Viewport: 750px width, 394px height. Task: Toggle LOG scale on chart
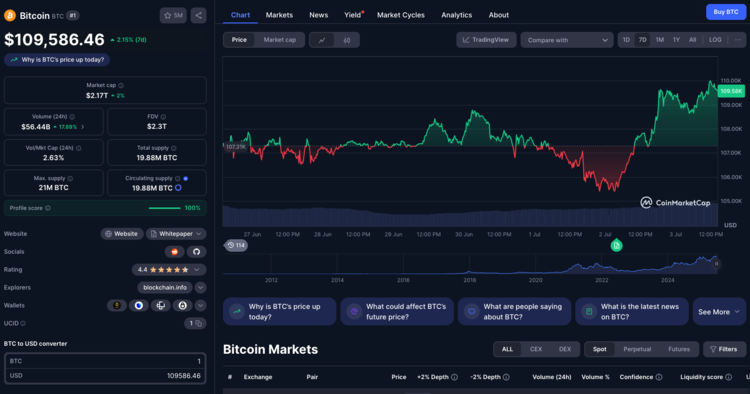tap(715, 40)
